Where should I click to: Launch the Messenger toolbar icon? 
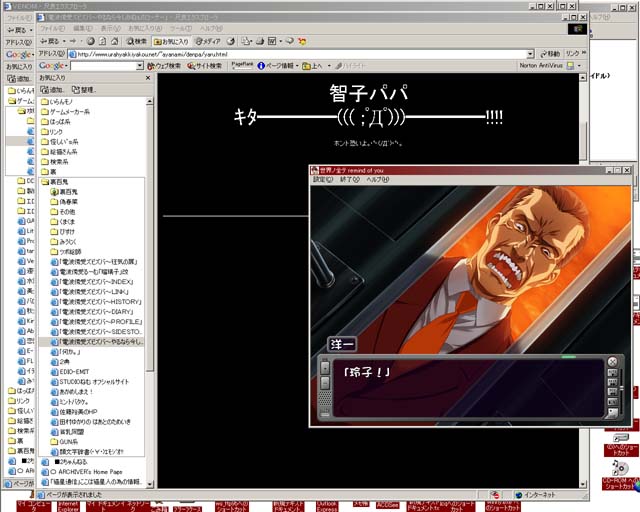click(x=302, y=41)
